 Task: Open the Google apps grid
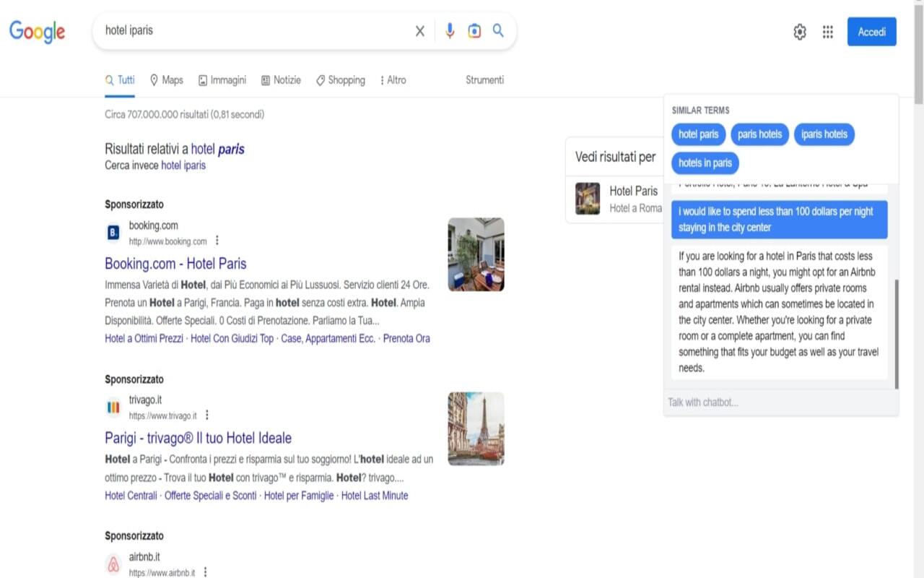tap(827, 32)
